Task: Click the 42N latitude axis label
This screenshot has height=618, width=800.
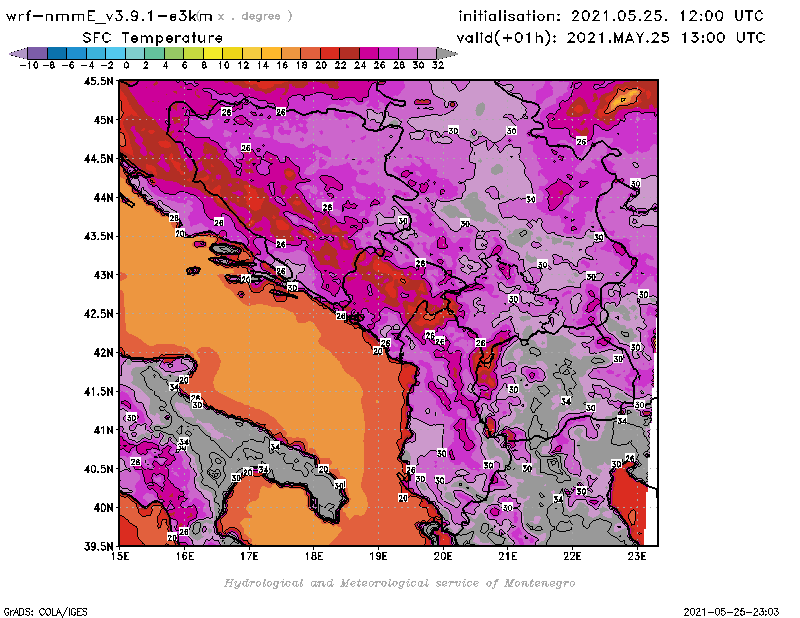Action: [100, 352]
